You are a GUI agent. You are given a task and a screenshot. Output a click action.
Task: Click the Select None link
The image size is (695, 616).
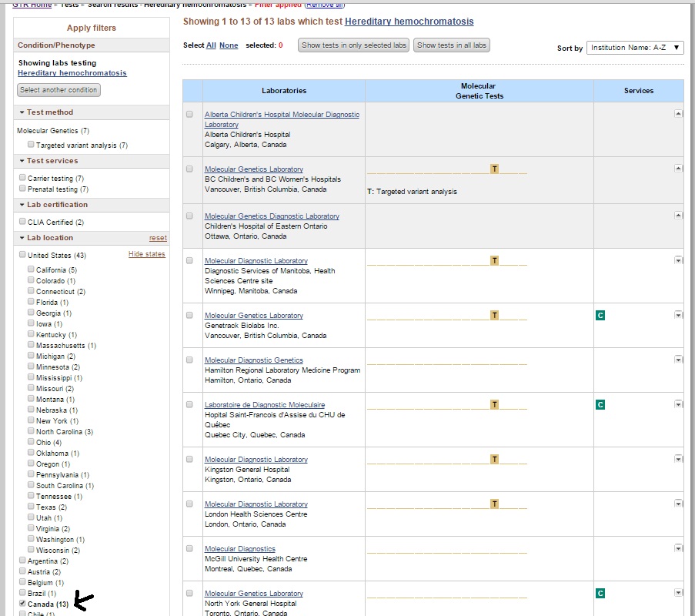(x=229, y=45)
